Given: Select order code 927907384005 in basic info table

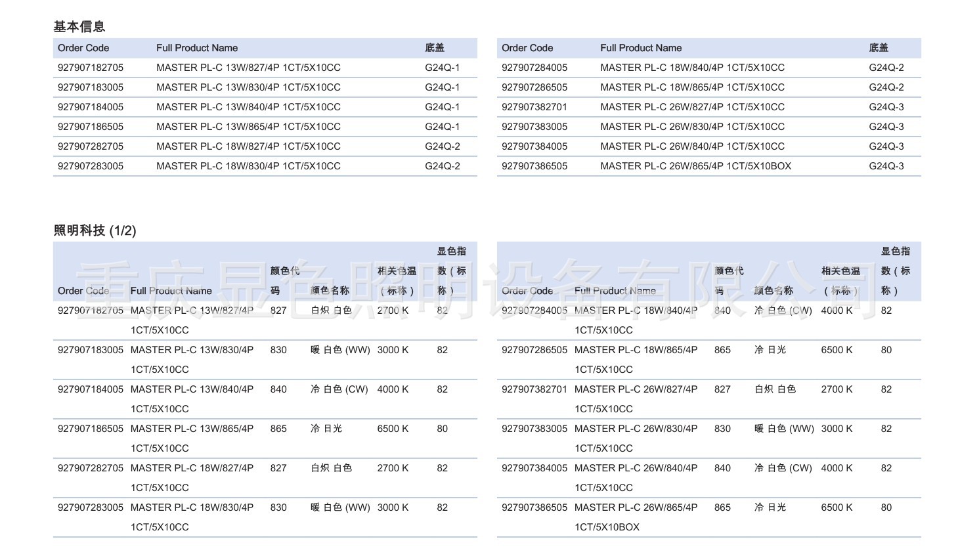Looking at the screenshot, I should [534, 146].
